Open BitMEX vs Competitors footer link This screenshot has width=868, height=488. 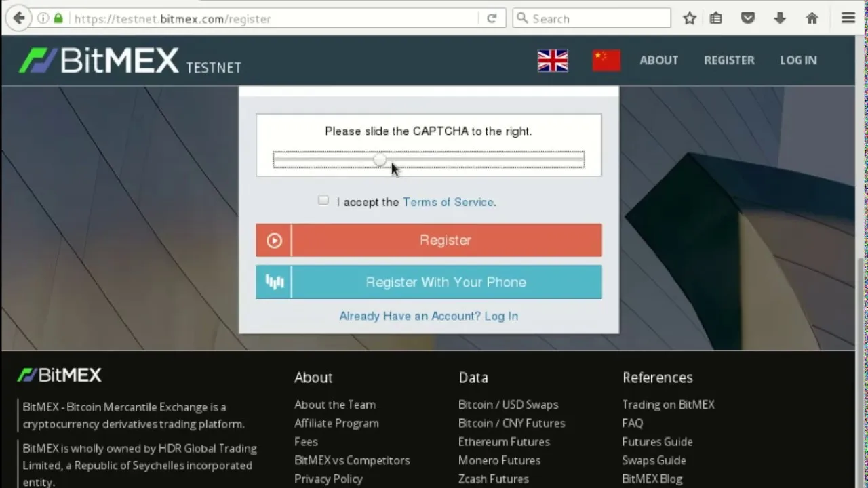352,460
